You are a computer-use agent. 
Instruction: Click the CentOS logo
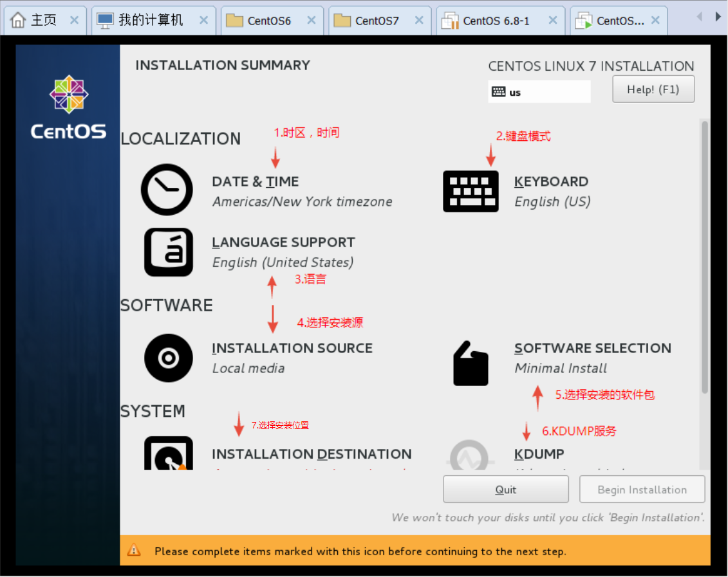pos(69,107)
